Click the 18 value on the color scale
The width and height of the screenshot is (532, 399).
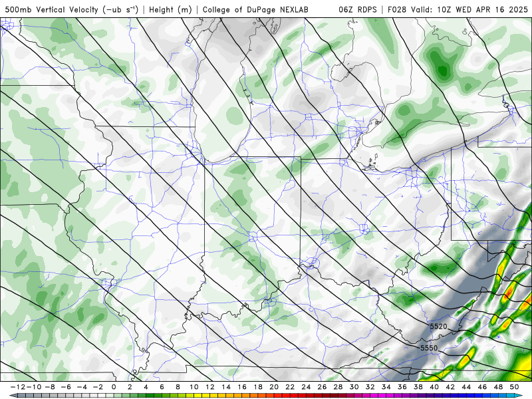(x=258, y=387)
